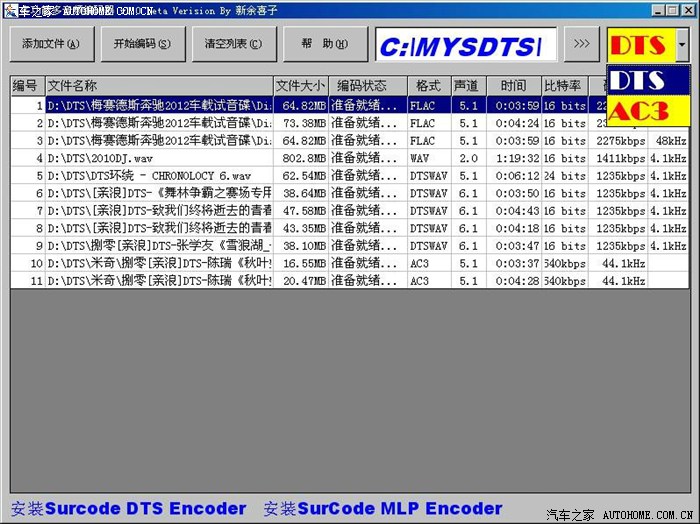This screenshot has width=700, height=524.
Task: Select the 73.38MB FLAC file in row 2
Action: coord(159,123)
